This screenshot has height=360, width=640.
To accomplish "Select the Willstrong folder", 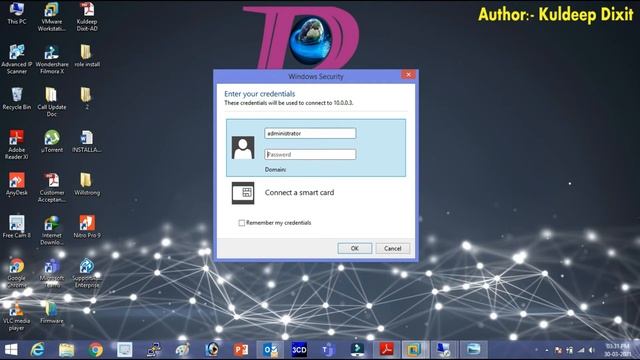I will point(87,184).
